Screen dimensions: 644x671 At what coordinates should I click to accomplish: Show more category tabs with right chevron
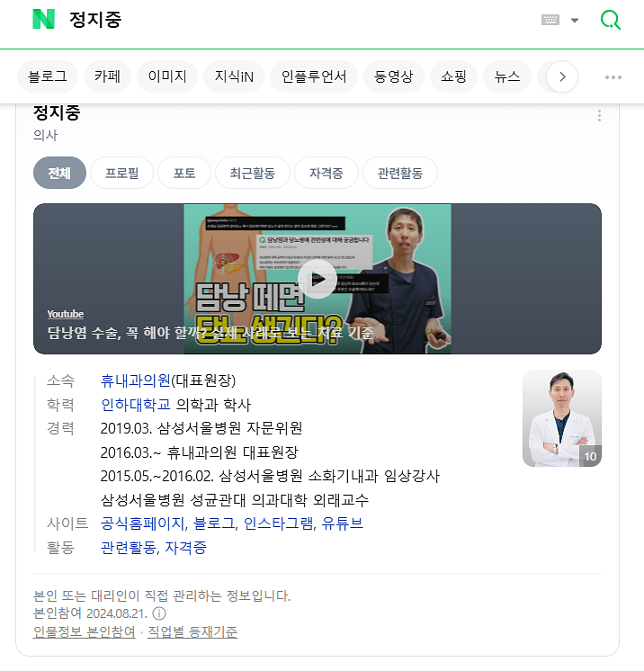coord(562,76)
